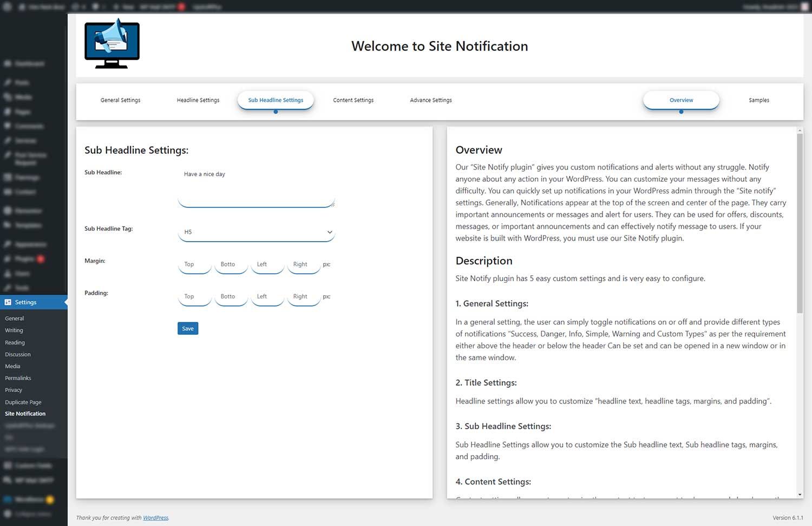Click the Overview panel scrollbar thumb
The width and height of the screenshot is (812, 526).
pos(800,222)
